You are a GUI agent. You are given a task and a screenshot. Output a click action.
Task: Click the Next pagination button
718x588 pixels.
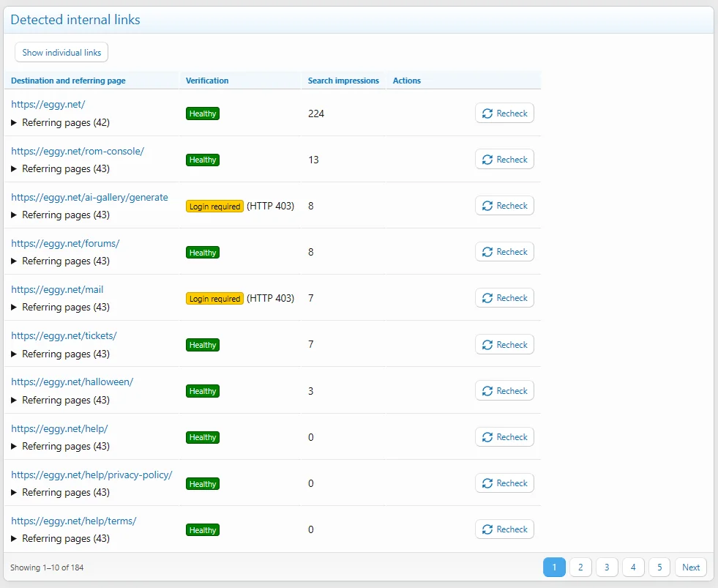690,567
